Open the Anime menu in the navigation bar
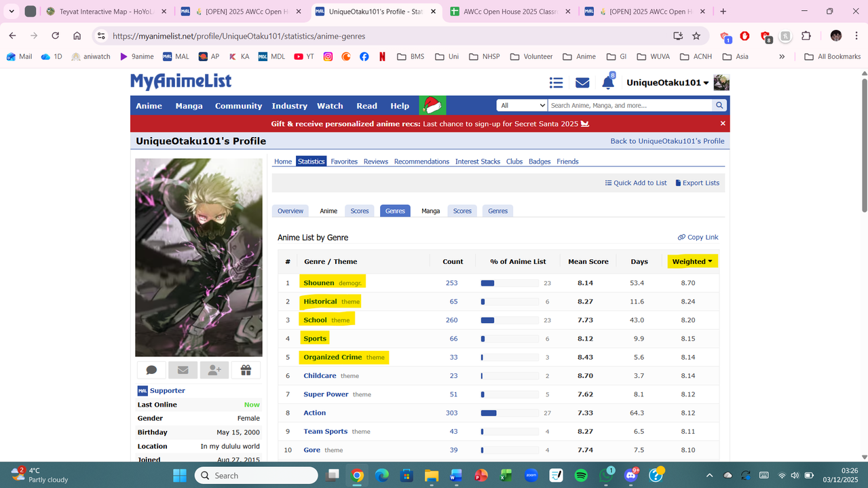This screenshot has width=868, height=488. point(149,106)
